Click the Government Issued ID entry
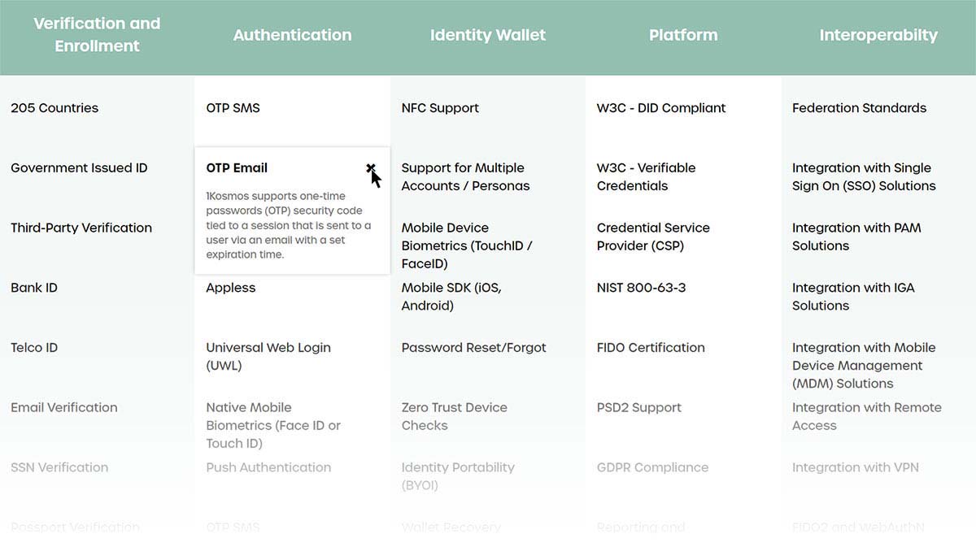 tap(79, 168)
